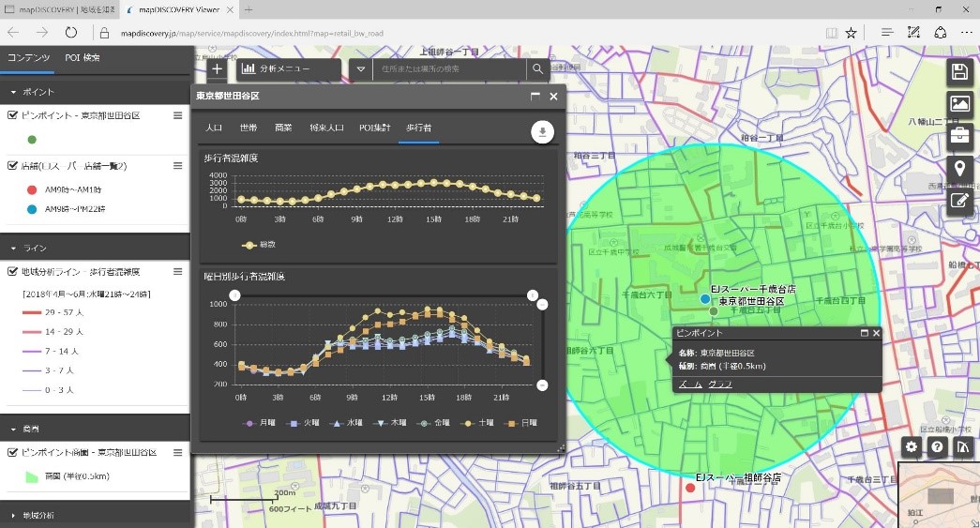Collapse the ポイント section
980x528 pixels.
[14, 92]
